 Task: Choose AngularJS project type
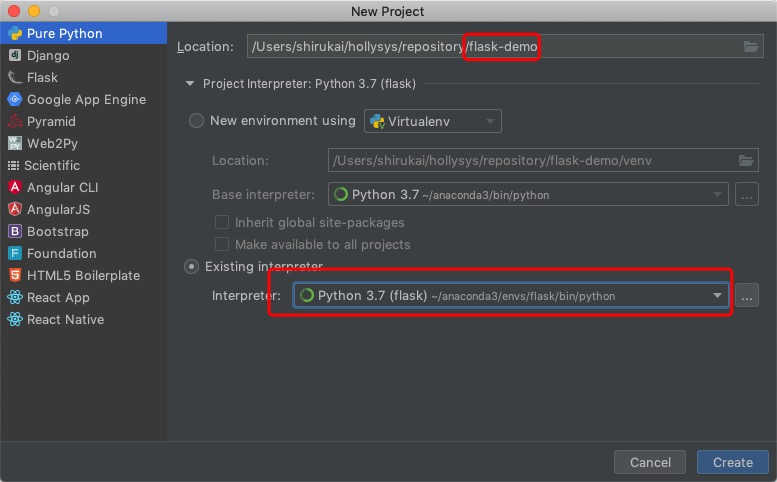coord(83,209)
